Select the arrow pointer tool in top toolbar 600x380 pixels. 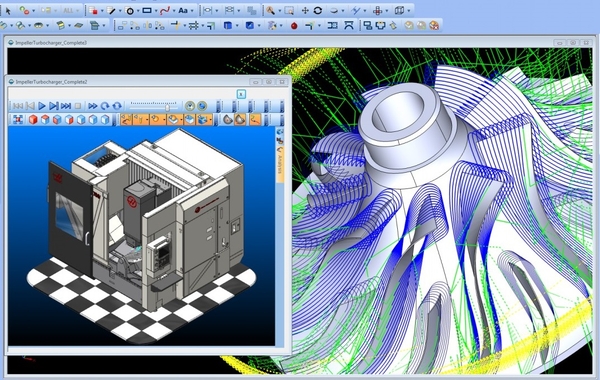[8, 11]
